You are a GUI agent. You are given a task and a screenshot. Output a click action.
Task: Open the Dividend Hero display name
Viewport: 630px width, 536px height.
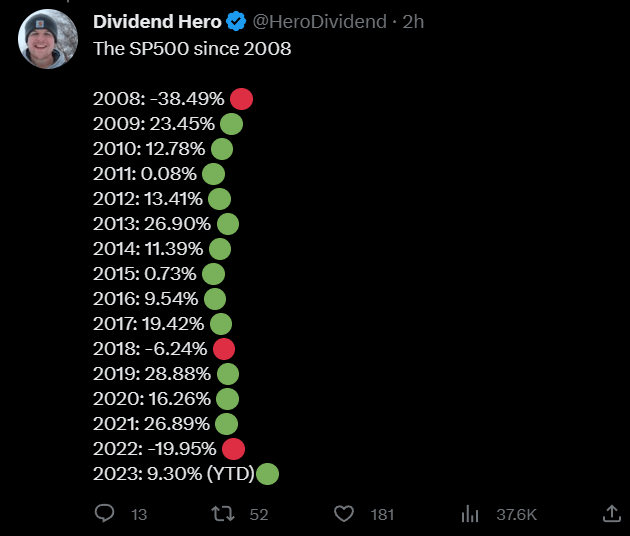(x=157, y=22)
